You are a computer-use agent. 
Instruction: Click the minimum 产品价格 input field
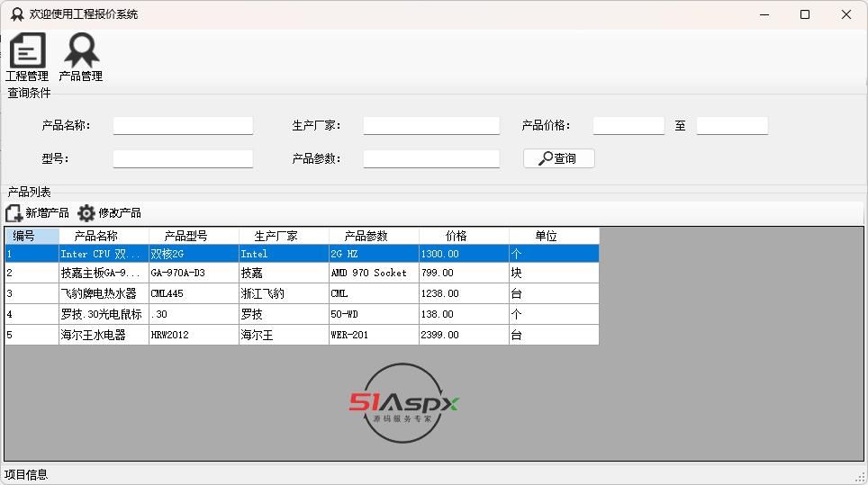(628, 126)
